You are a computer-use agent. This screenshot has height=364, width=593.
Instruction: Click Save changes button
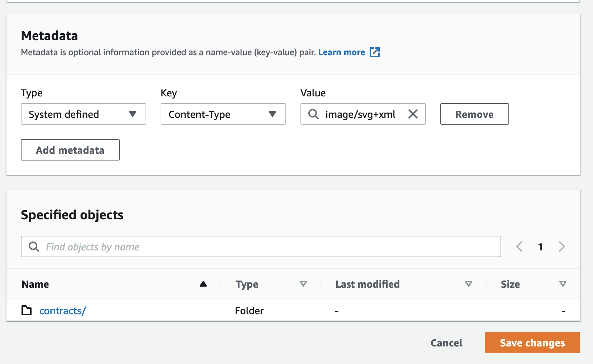532,343
